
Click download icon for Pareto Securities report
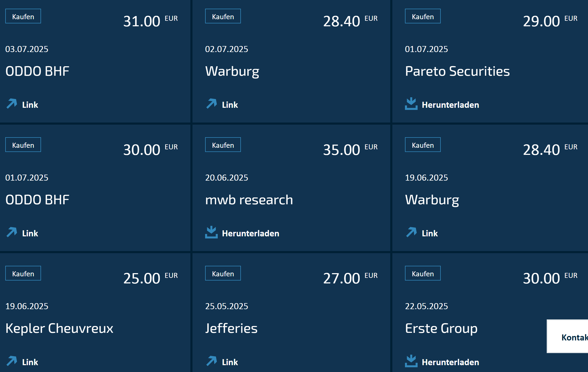click(x=411, y=104)
